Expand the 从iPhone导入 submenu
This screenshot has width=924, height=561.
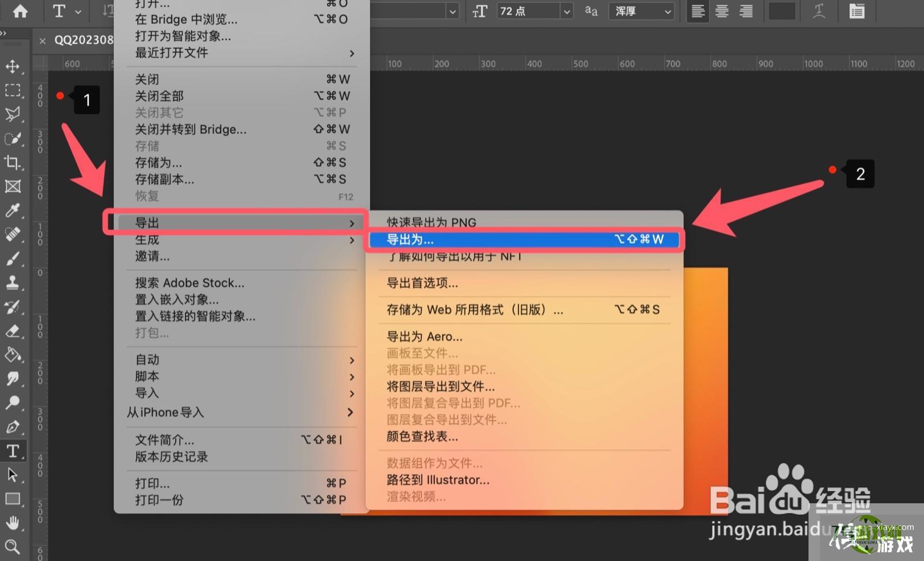click(242, 412)
